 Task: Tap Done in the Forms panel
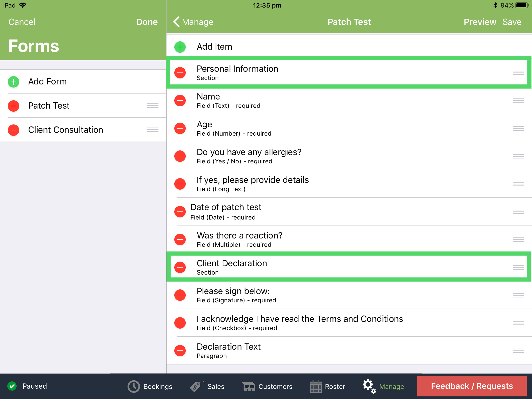click(x=147, y=22)
